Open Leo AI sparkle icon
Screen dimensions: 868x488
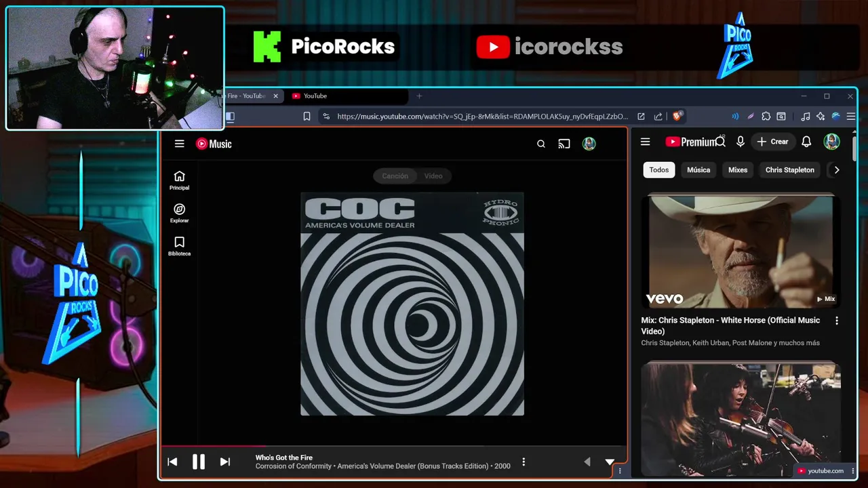tap(821, 117)
